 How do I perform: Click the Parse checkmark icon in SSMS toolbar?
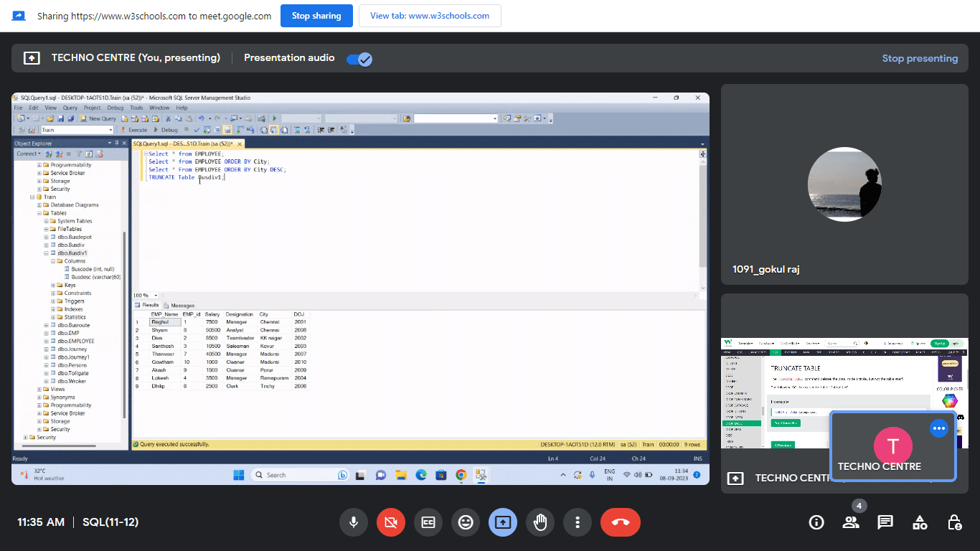pyautogui.click(x=197, y=130)
